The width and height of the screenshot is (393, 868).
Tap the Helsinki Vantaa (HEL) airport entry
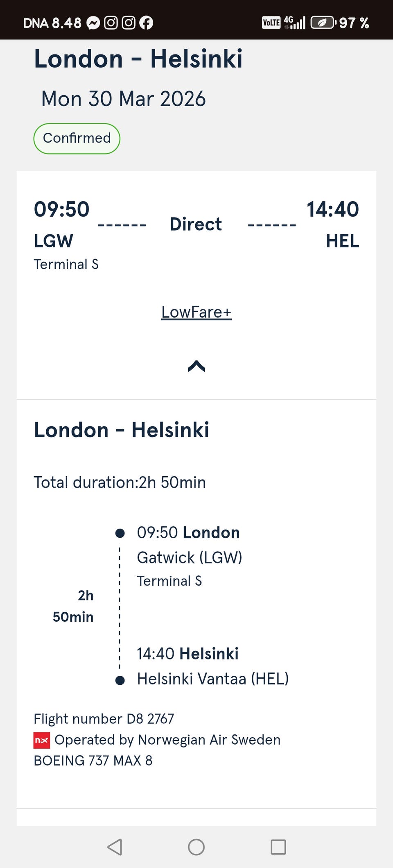click(213, 679)
